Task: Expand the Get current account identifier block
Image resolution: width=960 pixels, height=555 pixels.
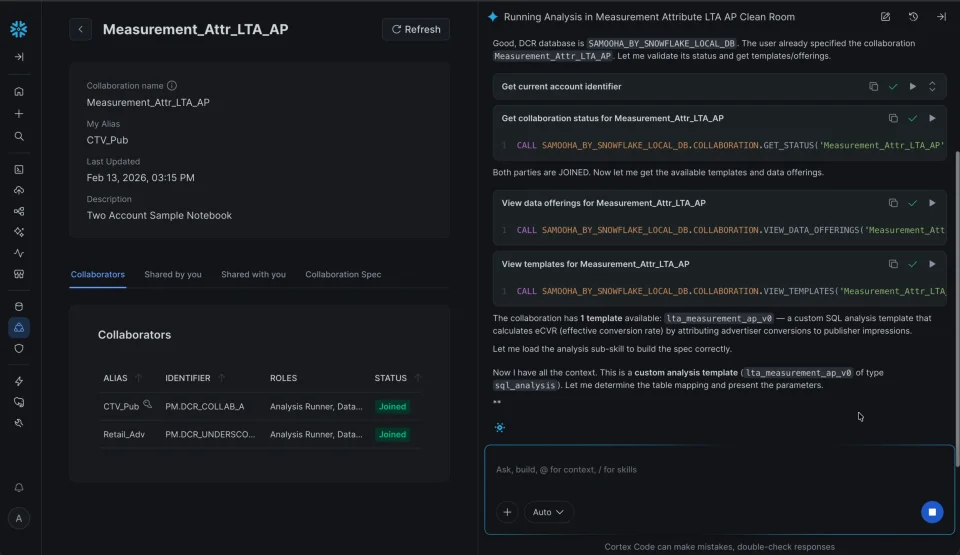Action: pos(932,87)
